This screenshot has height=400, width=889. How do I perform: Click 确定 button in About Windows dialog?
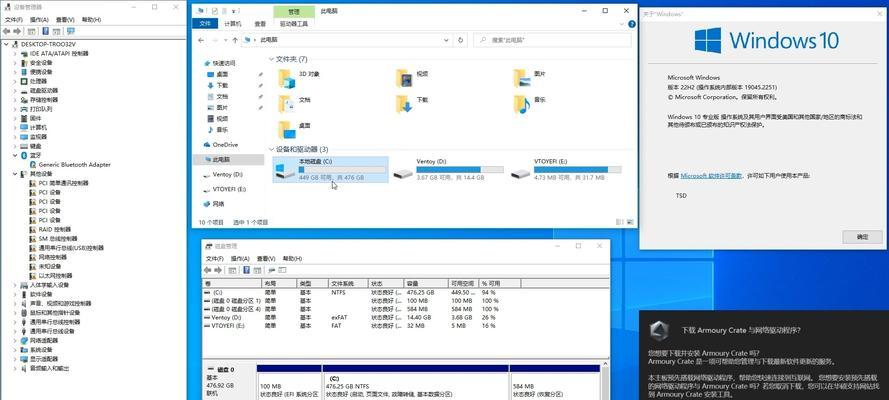coord(862,237)
